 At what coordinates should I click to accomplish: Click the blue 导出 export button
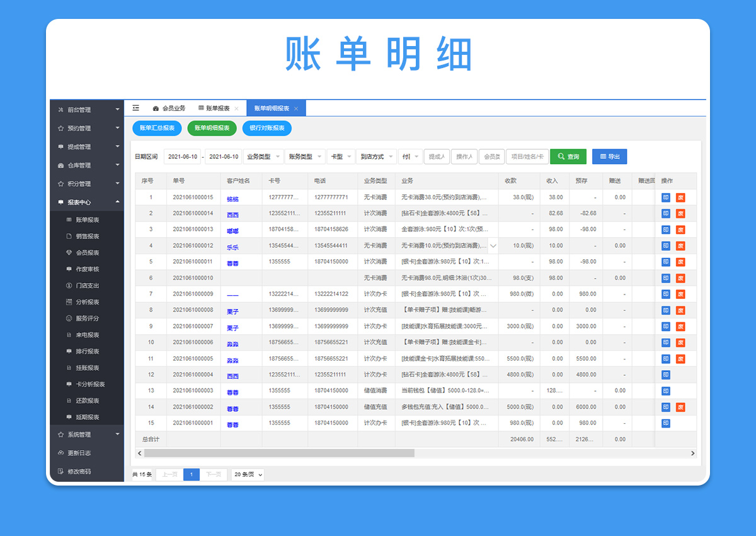pyautogui.click(x=609, y=156)
